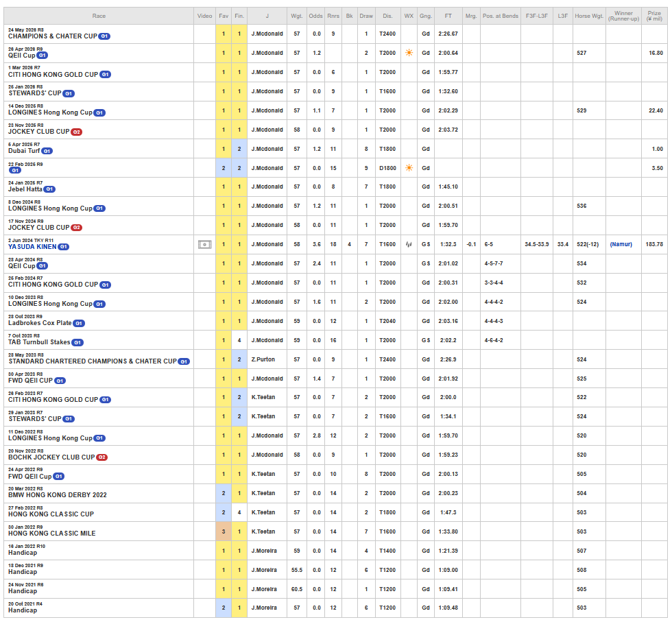Click the G1 badge next to Jebel Hatta
Viewport: 672px width, 622px height.
pyautogui.click(x=49, y=189)
